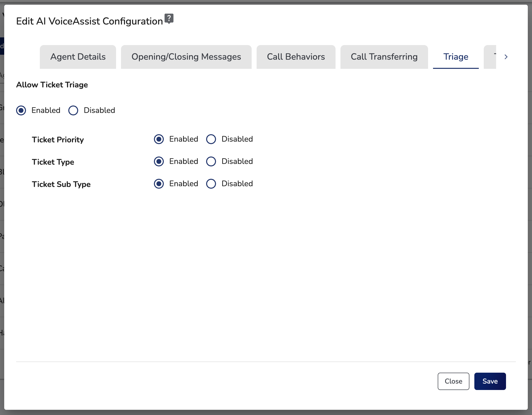Click the Edit AI VoiceAssist Configuration title
This screenshot has height=415, width=532.
click(89, 21)
